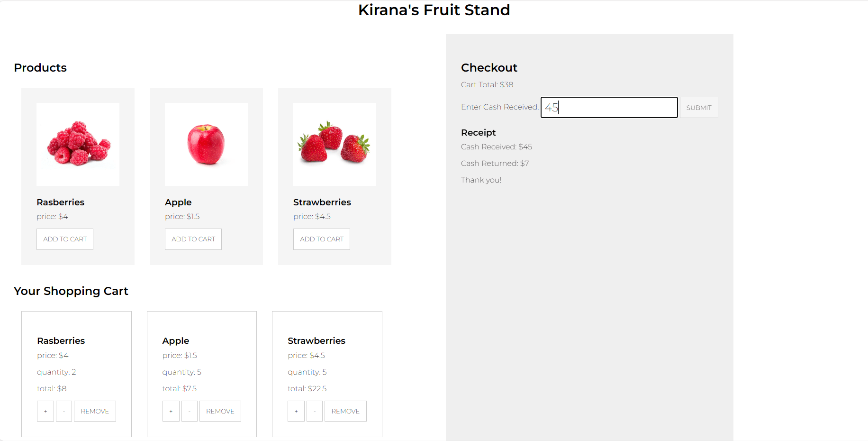Increase Apple quantity with plus button

pos(171,411)
